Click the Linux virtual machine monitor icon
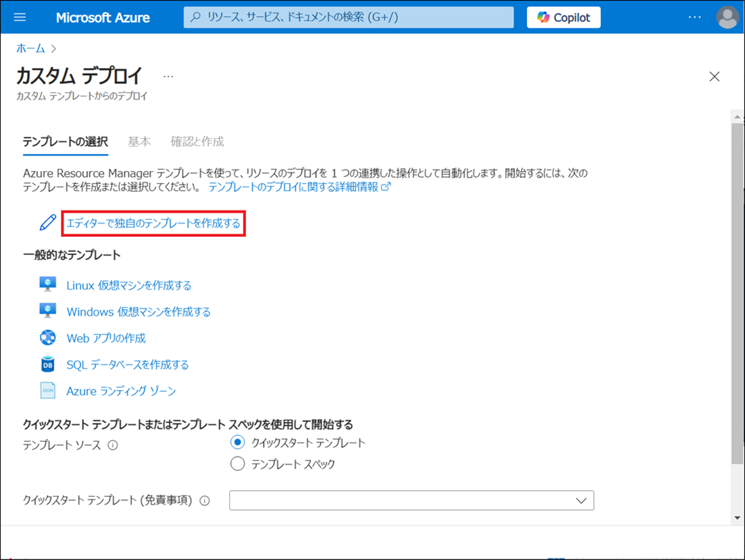Image resolution: width=745 pixels, height=560 pixels. pyautogui.click(x=48, y=284)
